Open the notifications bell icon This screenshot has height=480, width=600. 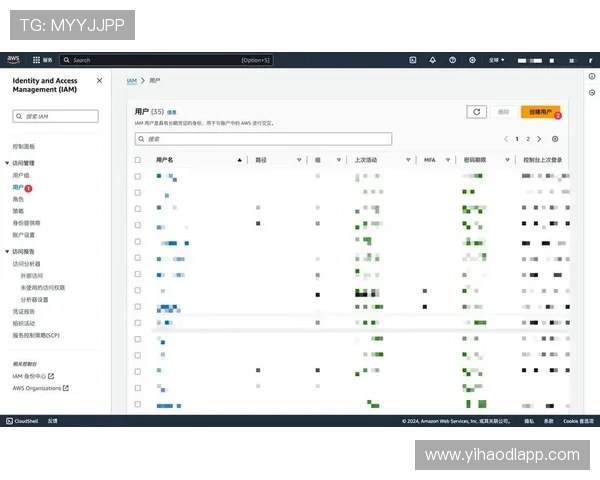coord(433,60)
